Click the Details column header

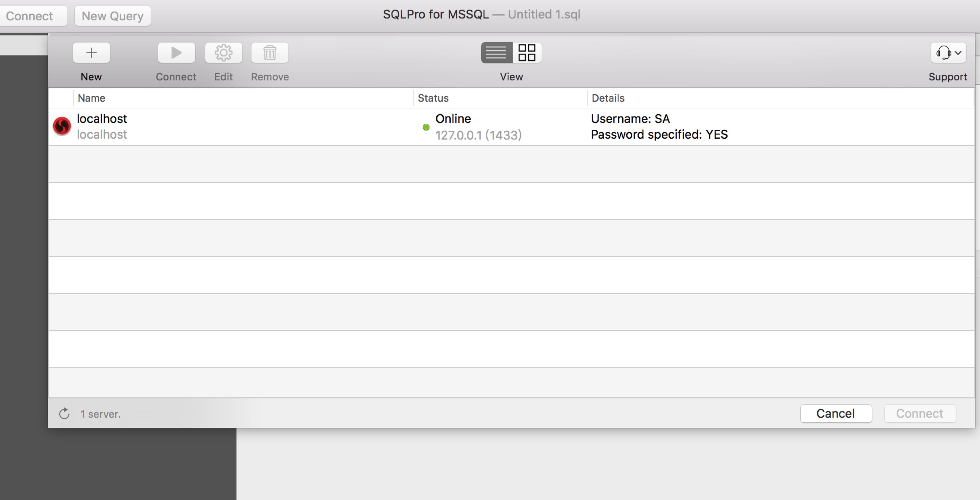click(x=608, y=98)
